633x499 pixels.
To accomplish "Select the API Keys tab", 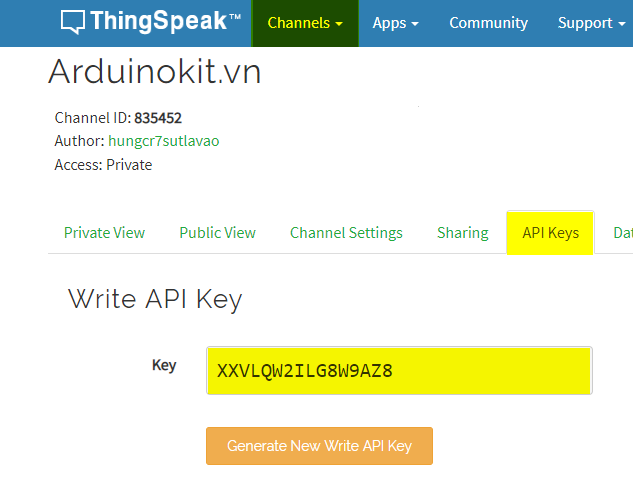I will [x=550, y=233].
